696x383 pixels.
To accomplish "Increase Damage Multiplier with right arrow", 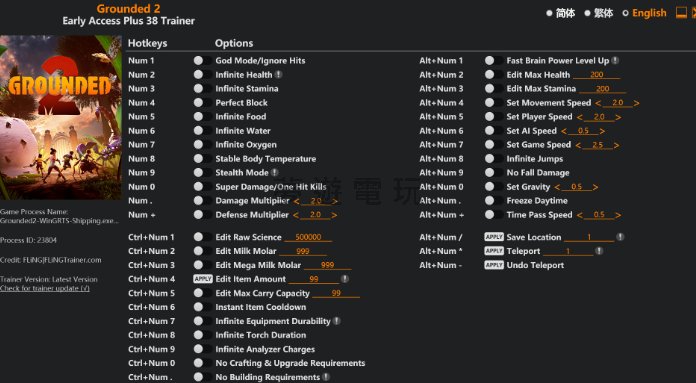I will [x=335, y=201].
